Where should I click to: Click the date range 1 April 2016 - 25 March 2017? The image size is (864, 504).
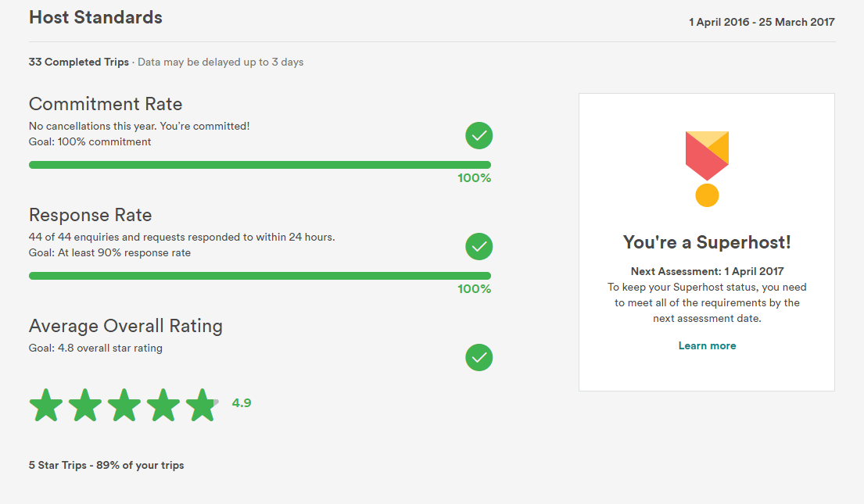click(762, 22)
